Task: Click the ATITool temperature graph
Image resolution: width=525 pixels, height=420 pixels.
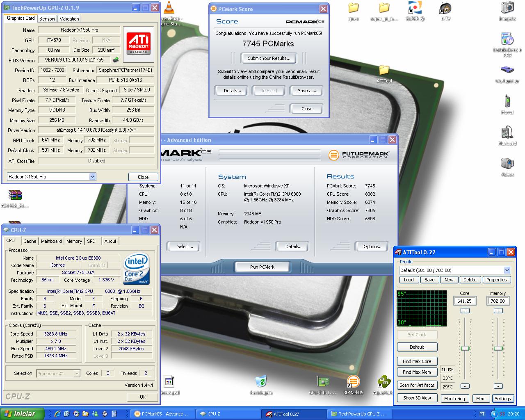Action: [422, 308]
